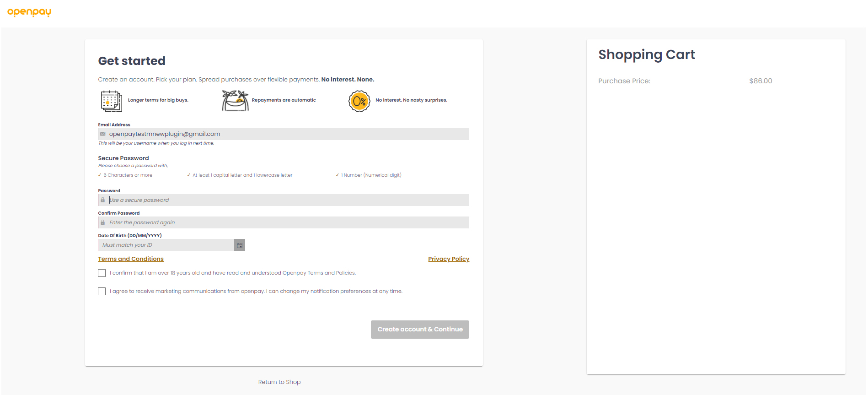The width and height of the screenshot is (868, 395).
Task: Tick the marketing communications checkbox
Action: pyautogui.click(x=102, y=292)
